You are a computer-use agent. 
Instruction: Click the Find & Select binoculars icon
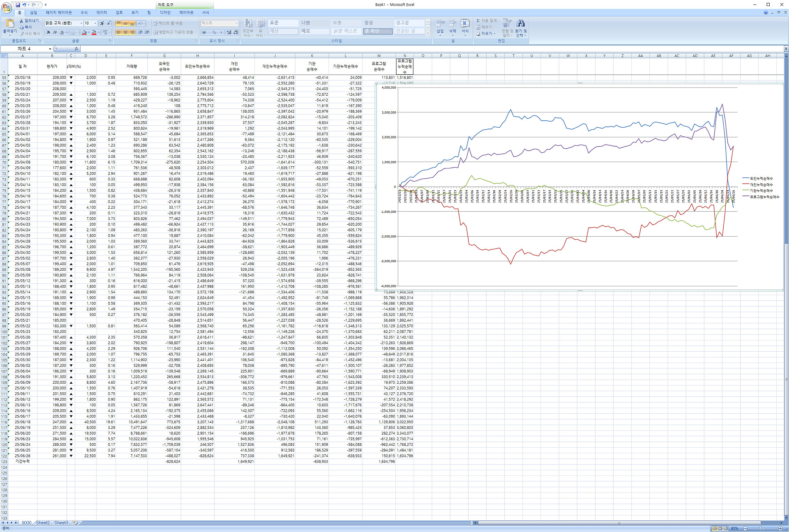(520, 23)
